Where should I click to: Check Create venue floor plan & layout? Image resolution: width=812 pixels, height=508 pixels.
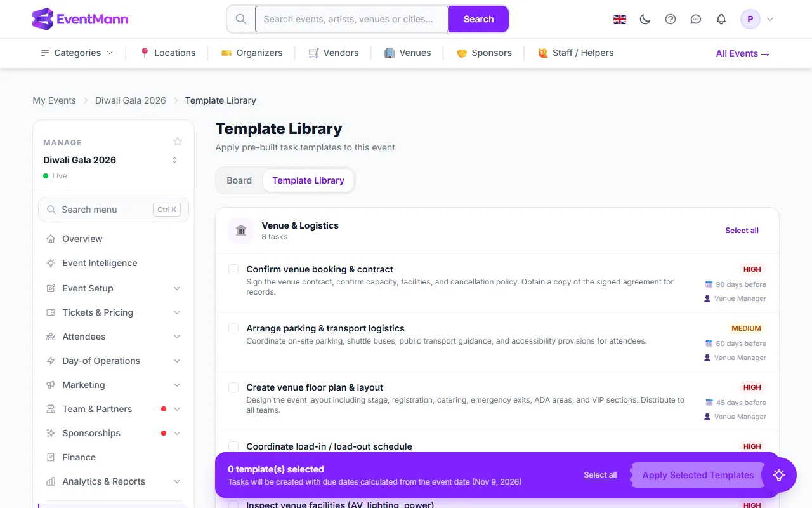tap(233, 387)
